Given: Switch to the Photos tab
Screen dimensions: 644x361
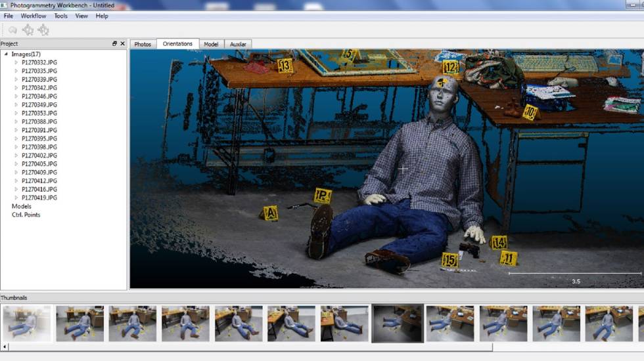Looking at the screenshot, I should tap(143, 44).
